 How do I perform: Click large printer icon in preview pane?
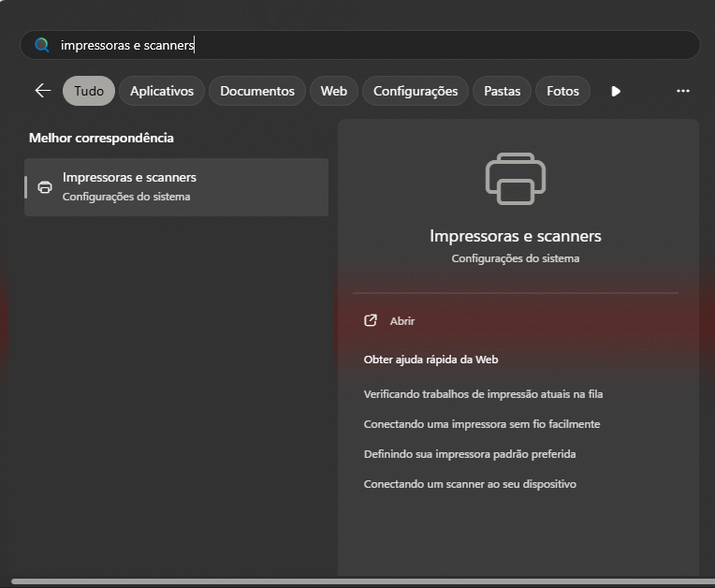click(x=515, y=179)
